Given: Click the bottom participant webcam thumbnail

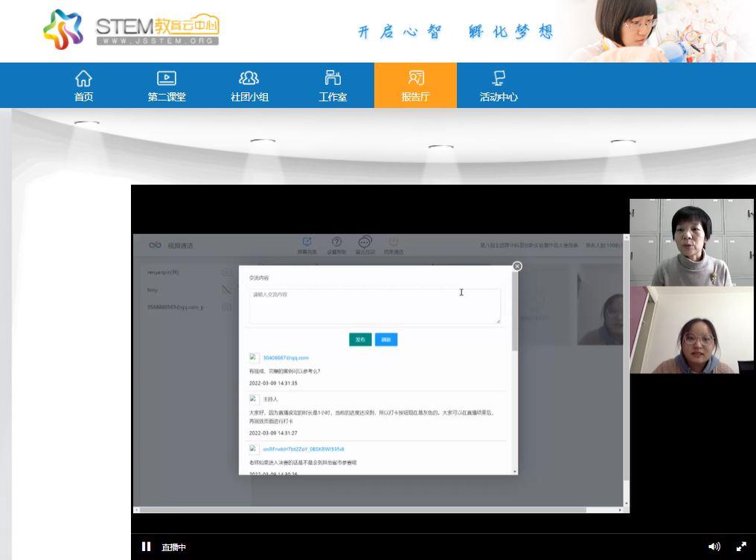Looking at the screenshot, I should pyautogui.click(x=691, y=330).
